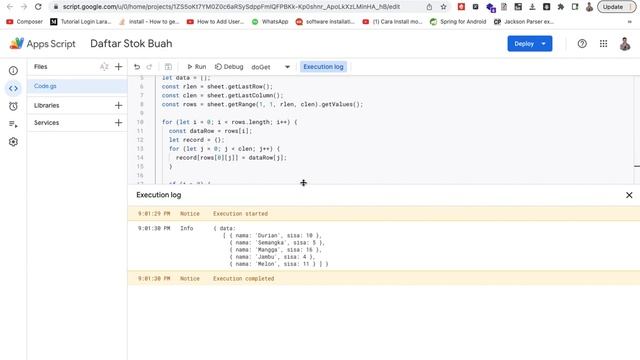Save project with the disk icon
The width and height of the screenshot is (640, 360).
168,67
